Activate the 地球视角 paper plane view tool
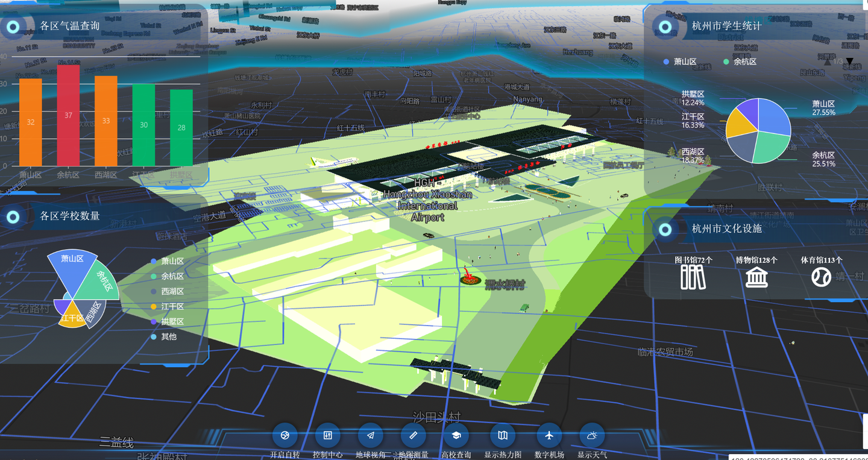This screenshot has height=460, width=868. click(371, 435)
